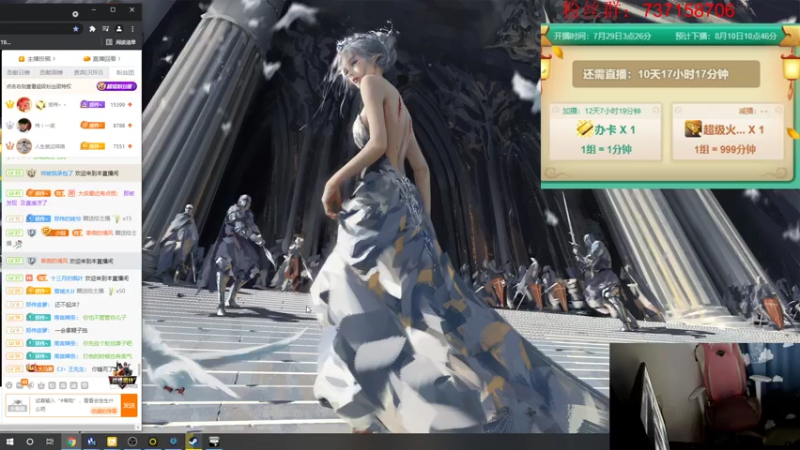
Task: Click the game promo logo thumbnail in the chat
Action: point(123,376)
